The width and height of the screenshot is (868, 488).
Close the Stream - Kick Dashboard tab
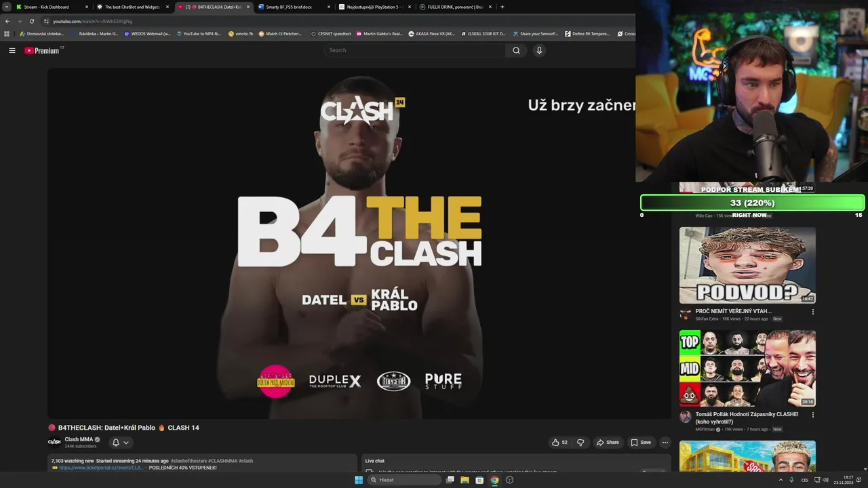click(86, 7)
